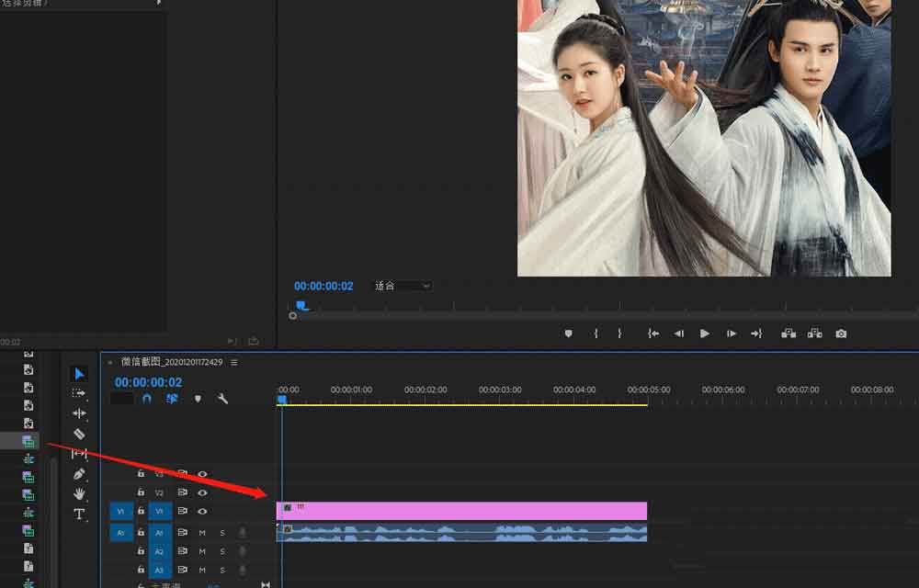919x588 pixels.
Task: Pick the Razor tool
Action: (79, 434)
